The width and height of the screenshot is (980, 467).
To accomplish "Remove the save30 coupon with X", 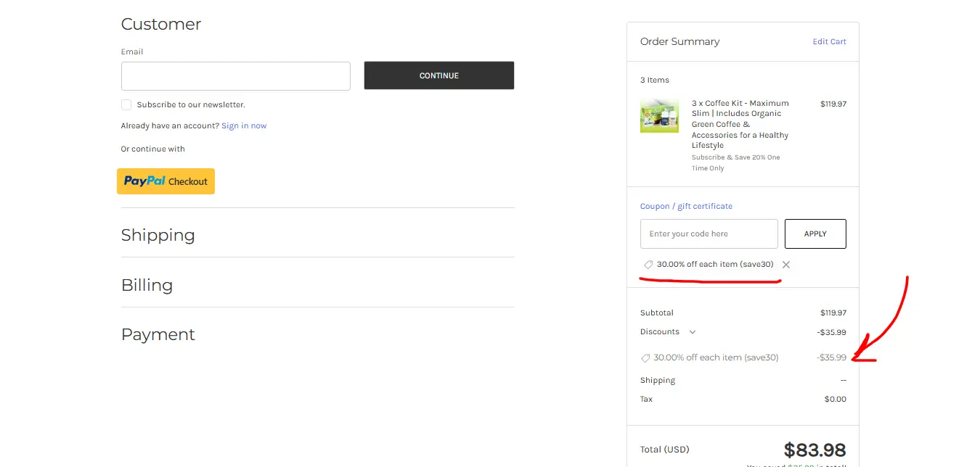I will tap(786, 265).
